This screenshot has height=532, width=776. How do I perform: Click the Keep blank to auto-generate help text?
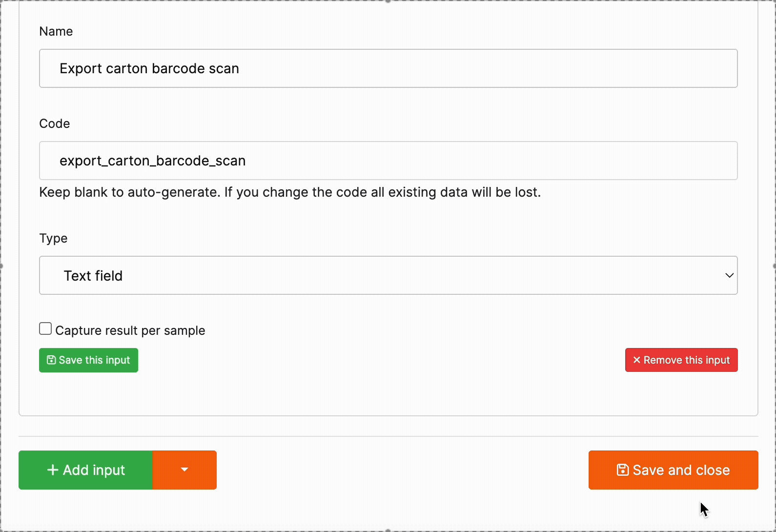[x=290, y=192]
